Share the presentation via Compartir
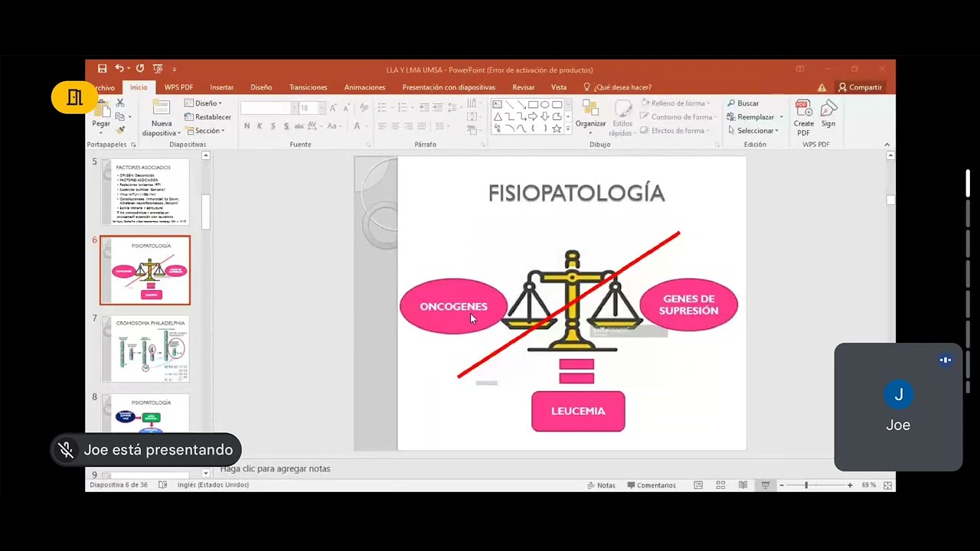The height and width of the screenshot is (551, 980). [x=860, y=87]
